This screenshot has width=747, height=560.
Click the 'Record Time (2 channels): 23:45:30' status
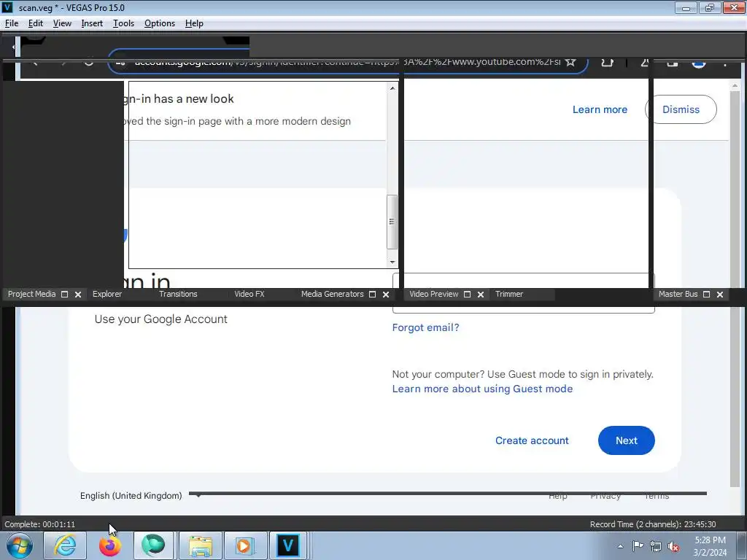pyautogui.click(x=653, y=524)
